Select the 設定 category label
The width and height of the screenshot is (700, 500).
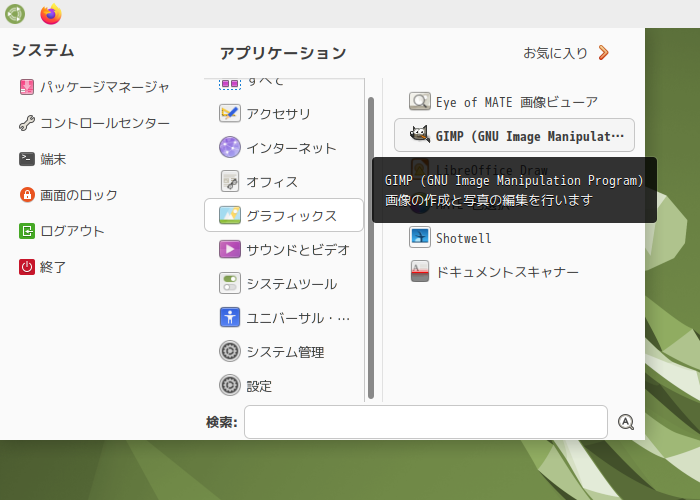[x=259, y=386]
